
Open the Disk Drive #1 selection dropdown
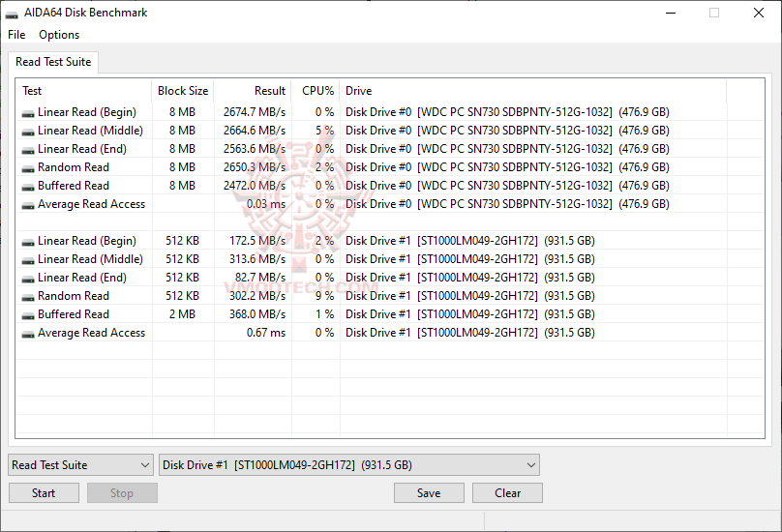pos(349,464)
